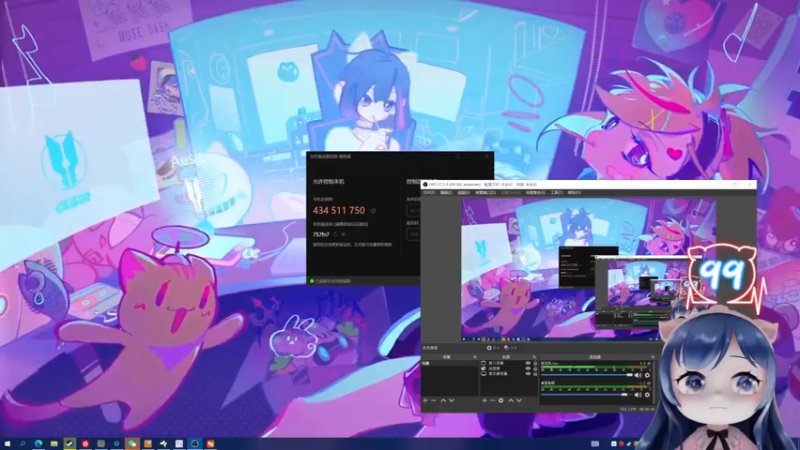Mute the Mic/Aux mixer channel
Image resolution: width=800 pixels, height=450 pixels.
pyautogui.click(x=638, y=375)
